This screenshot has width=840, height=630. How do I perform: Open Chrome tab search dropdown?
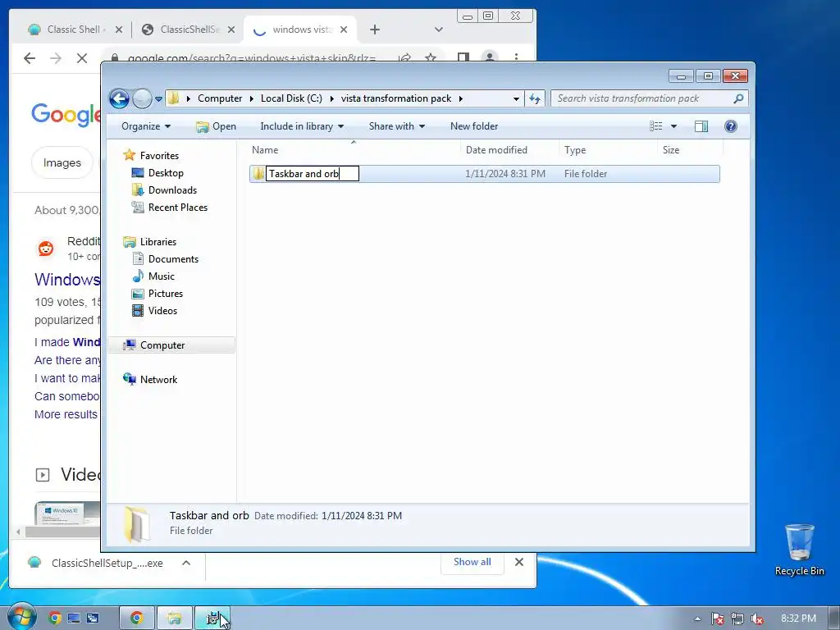click(x=439, y=30)
